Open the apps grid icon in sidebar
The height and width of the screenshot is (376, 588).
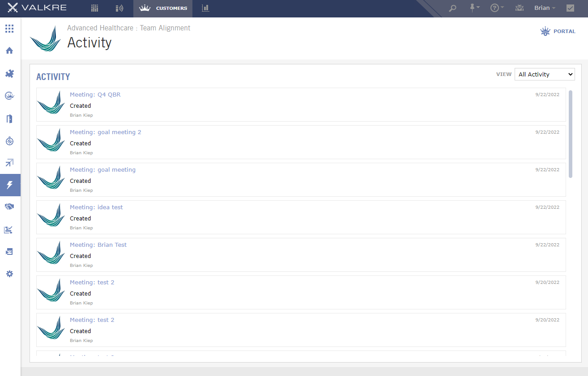click(x=9, y=29)
